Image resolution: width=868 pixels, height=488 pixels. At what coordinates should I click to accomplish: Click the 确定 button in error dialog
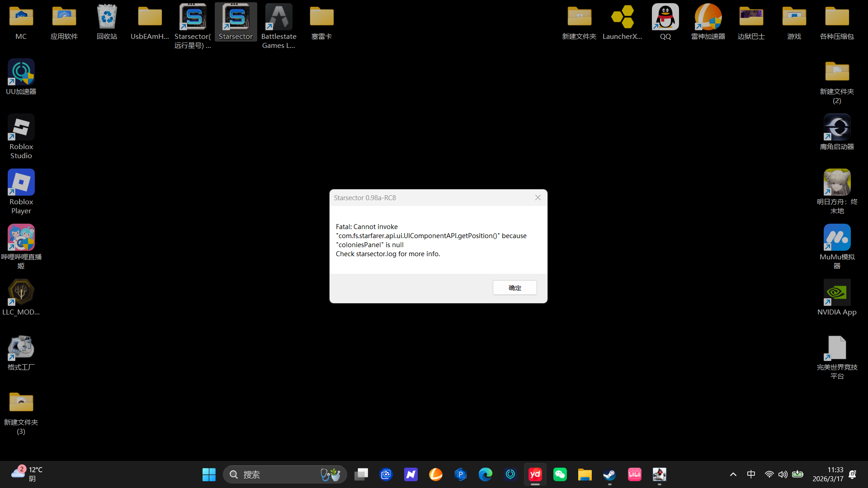coord(514,288)
